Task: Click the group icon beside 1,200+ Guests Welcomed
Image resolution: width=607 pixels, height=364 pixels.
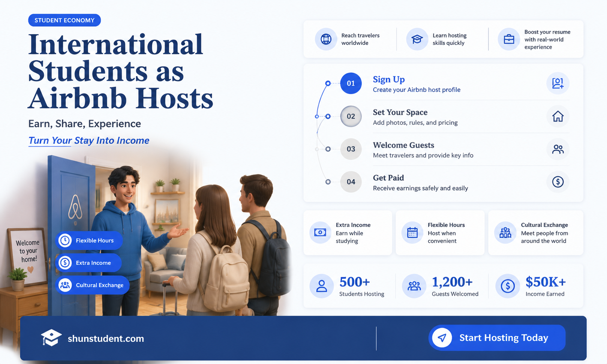Action: pyautogui.click(x=414, y=286)
